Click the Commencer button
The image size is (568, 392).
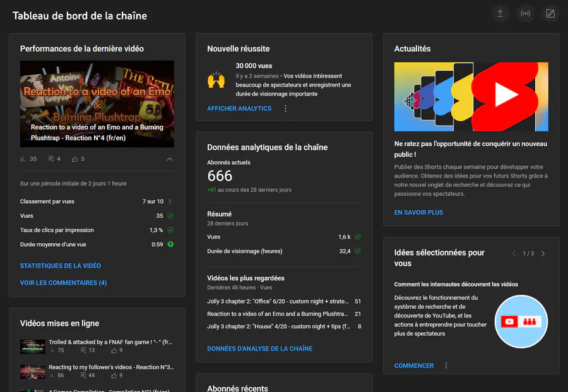[413, 365]
